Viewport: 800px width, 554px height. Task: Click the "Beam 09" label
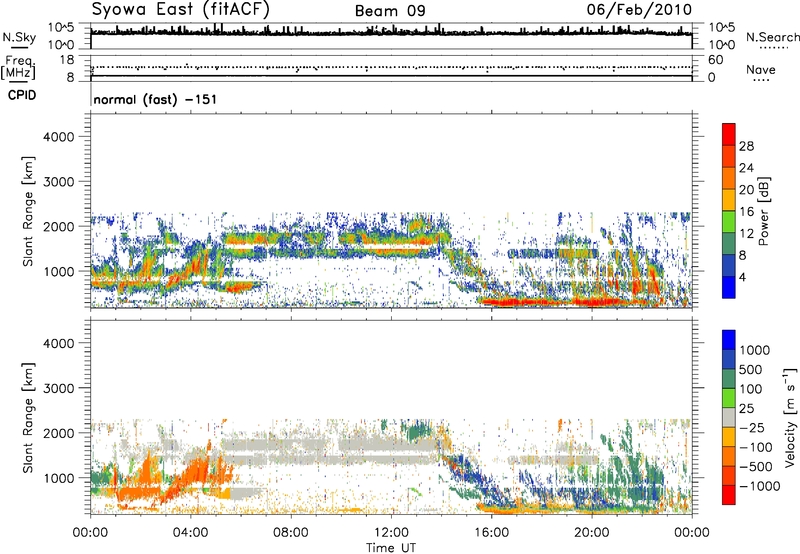tap(390, 11)
